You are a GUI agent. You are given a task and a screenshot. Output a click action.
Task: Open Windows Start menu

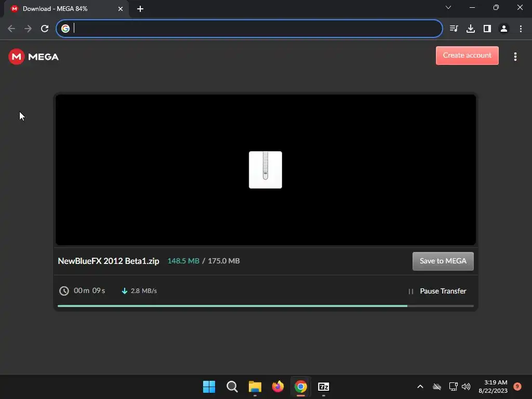209,387
